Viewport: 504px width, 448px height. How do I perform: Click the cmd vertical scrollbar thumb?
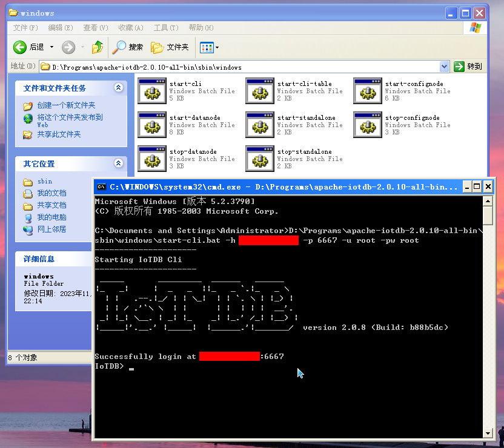click(488, 216)
